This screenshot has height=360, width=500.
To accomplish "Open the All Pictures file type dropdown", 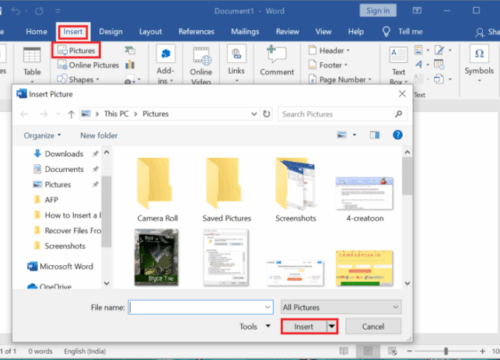I will 341,307.
